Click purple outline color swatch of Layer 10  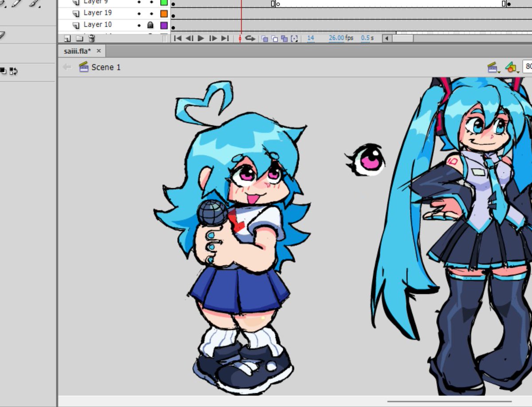164,26
